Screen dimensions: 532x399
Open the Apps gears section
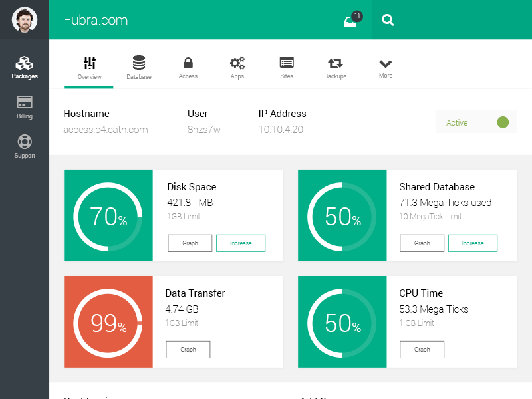[x=237, y=67]
